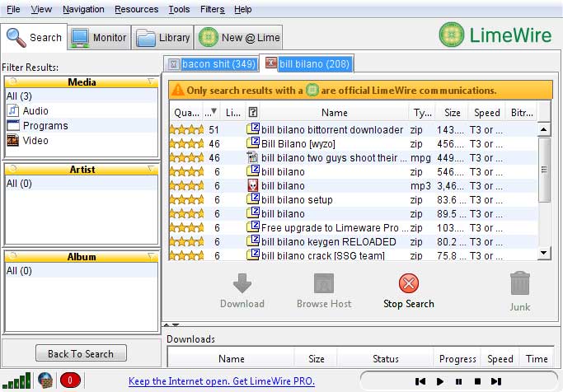Select bill bilano setup result
Image resolution: width=563 pixels, height=392 pixels.
click(354, 199)
